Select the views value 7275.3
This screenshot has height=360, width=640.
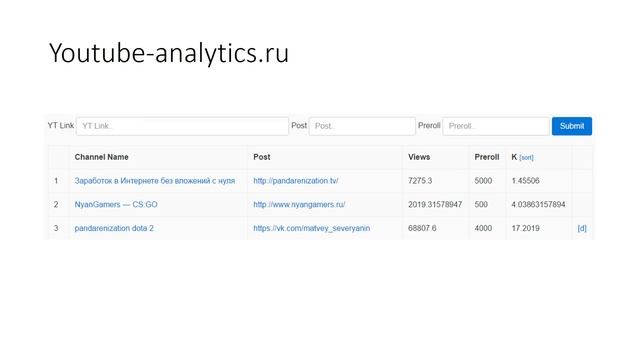[420, 181]
